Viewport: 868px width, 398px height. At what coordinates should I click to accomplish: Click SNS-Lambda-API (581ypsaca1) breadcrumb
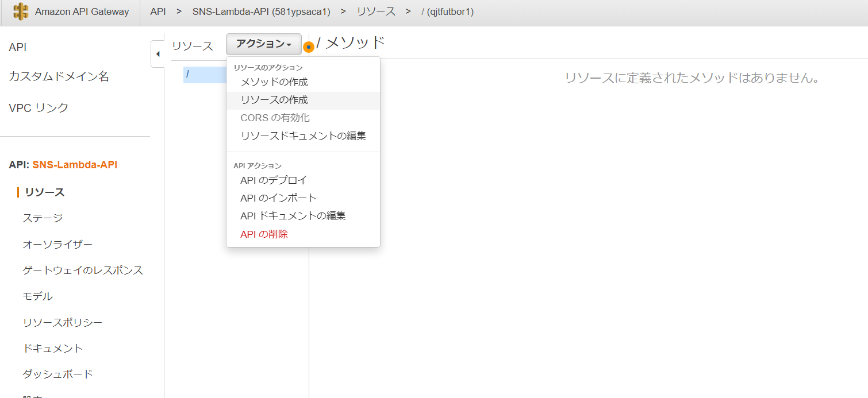(x=262, y=11)
